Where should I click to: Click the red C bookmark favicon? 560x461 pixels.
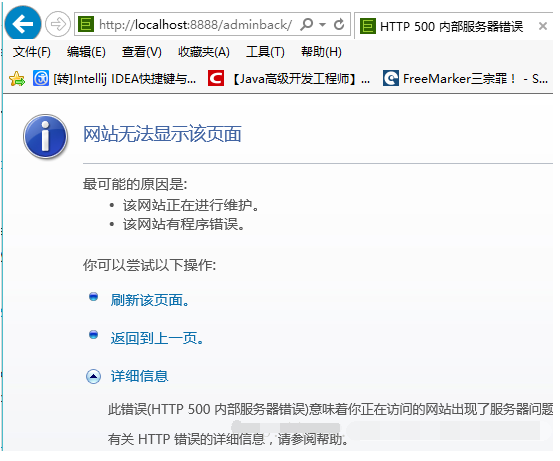click(216, 78)
